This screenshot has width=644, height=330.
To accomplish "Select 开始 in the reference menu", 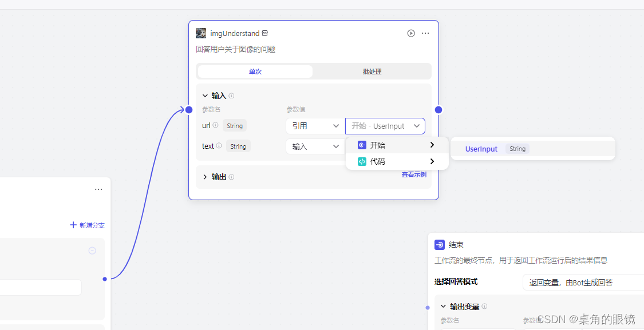I will click(x=397, y=145).
